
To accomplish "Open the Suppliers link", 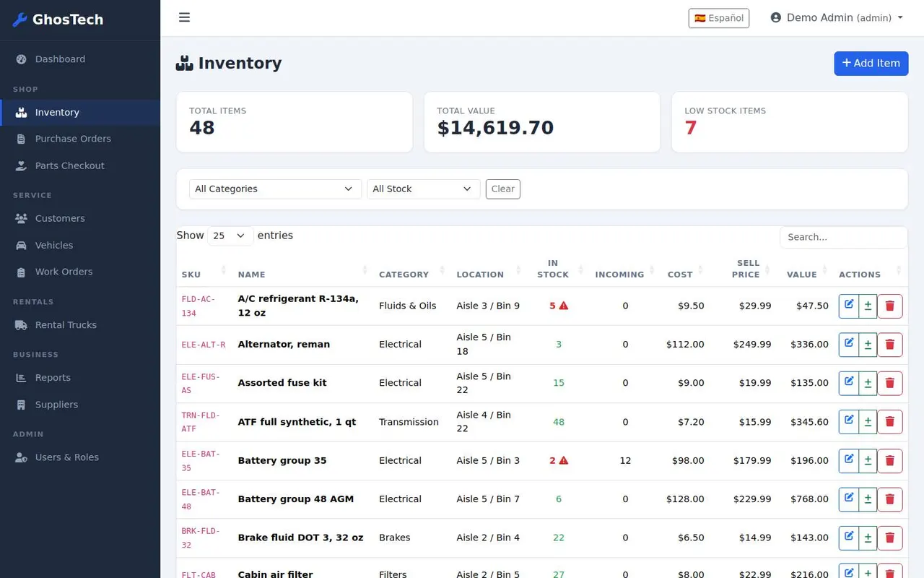I will click(x=80, y=405).
